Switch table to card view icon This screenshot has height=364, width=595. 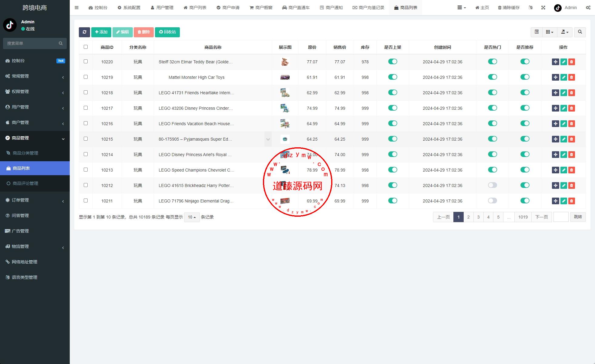(x=536, y=32)
